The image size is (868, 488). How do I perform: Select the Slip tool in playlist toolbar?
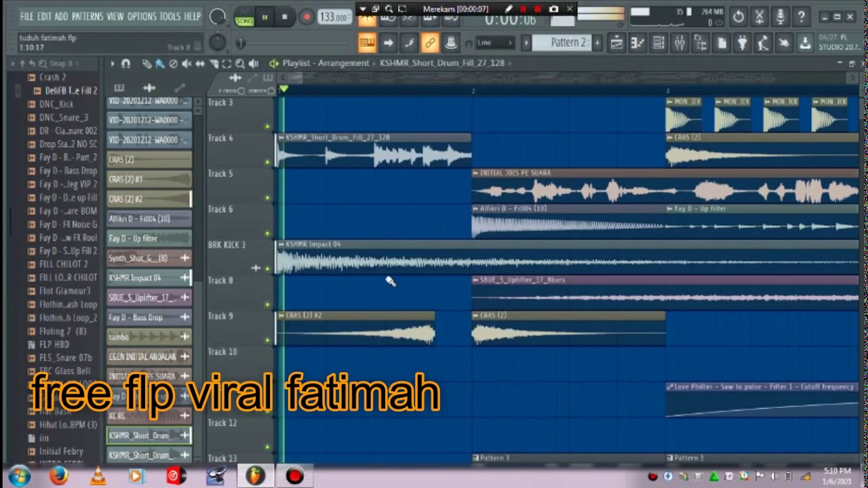(x=200, y=64)
